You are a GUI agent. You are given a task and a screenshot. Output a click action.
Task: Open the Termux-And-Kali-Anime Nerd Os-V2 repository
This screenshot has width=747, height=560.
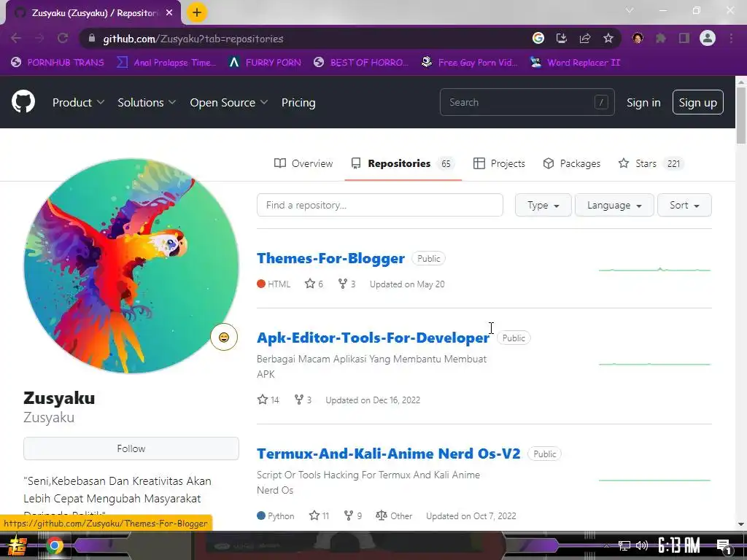(389, 454)
